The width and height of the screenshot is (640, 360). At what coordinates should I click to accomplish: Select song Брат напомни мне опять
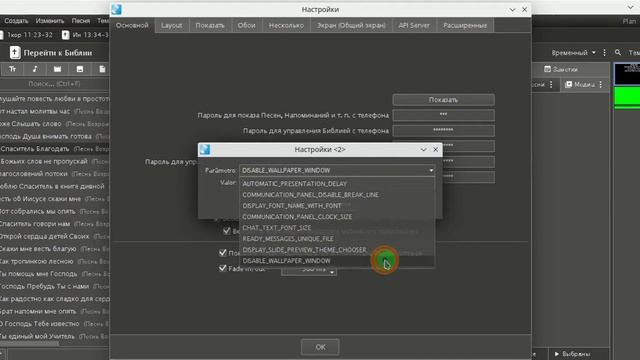pyautogui.click(x=55, y=311)
